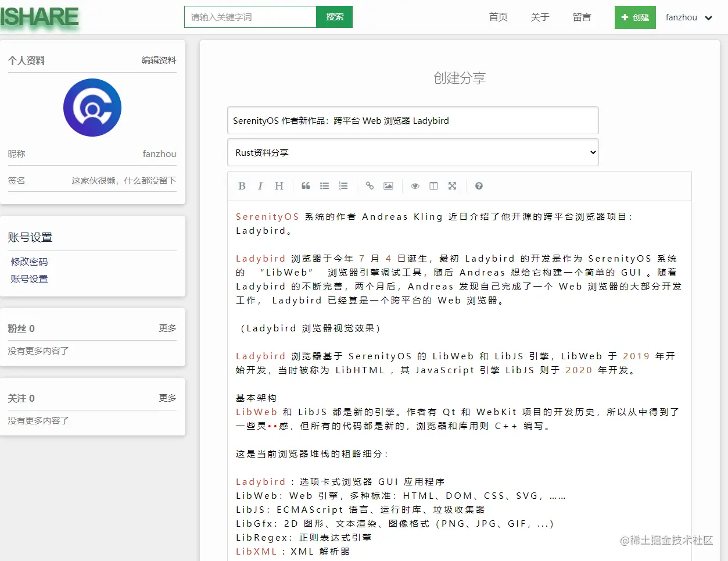Click the 粉丝 0 heading

(21, 328)
